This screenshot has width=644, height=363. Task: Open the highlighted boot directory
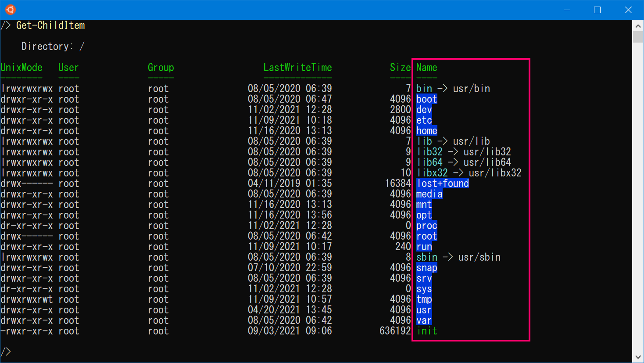click(426, 99)
